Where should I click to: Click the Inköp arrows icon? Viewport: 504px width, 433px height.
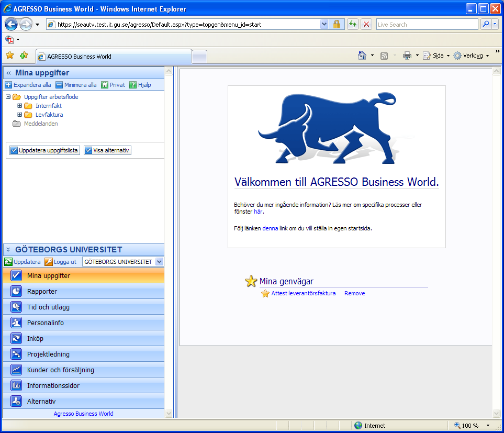16,338
